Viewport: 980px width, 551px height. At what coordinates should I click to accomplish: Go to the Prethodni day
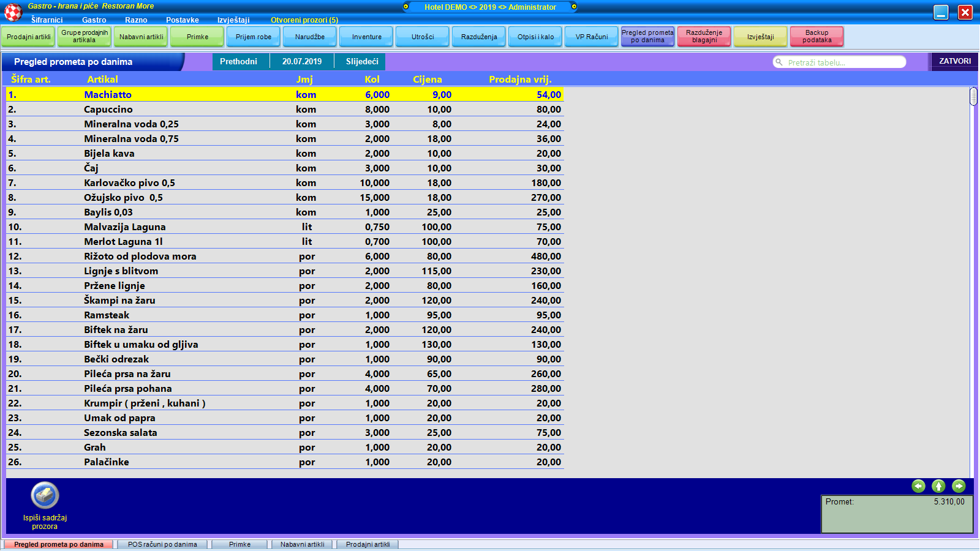click(x=238, y=62)
